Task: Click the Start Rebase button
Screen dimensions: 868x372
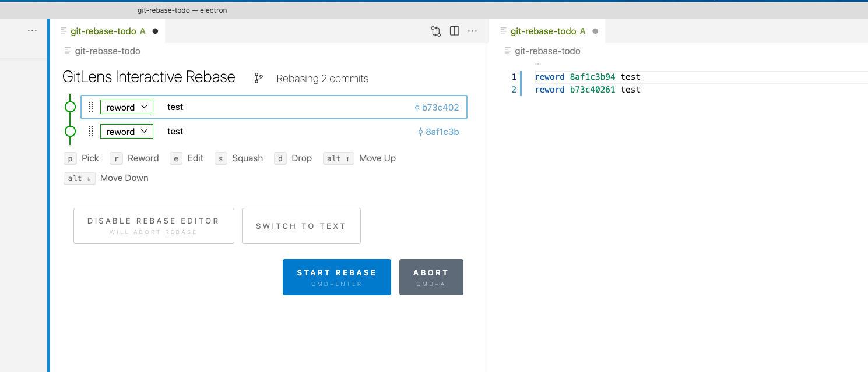Action: (337, 277)
